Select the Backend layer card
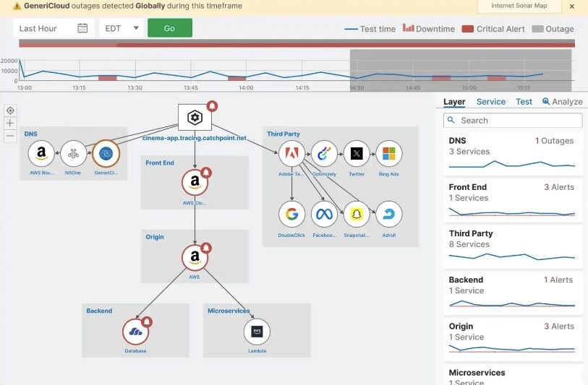Viewport: 588px width, 385px height. click(513, 293)
